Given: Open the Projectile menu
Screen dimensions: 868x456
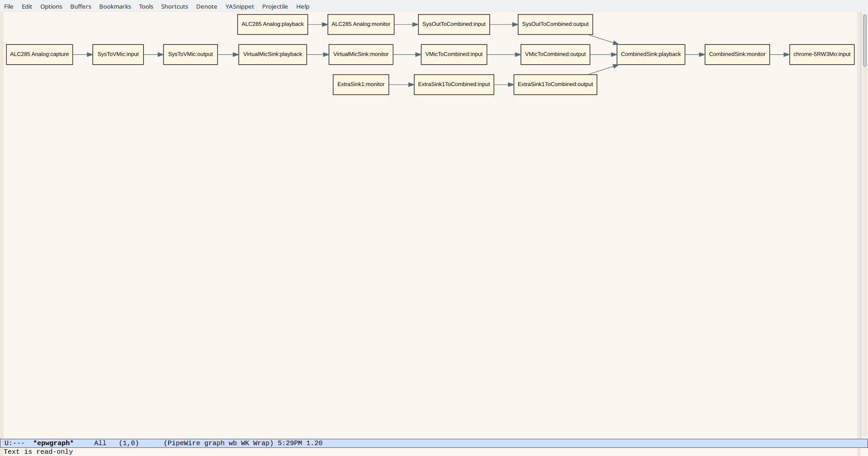Looking at the screenshot, I should click(x=275, y=6).
